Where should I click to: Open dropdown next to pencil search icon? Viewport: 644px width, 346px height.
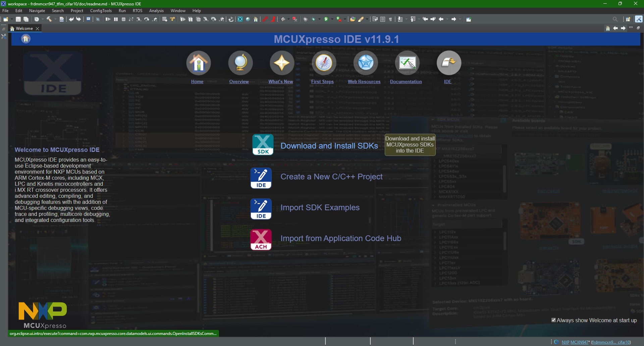[367, 19]
